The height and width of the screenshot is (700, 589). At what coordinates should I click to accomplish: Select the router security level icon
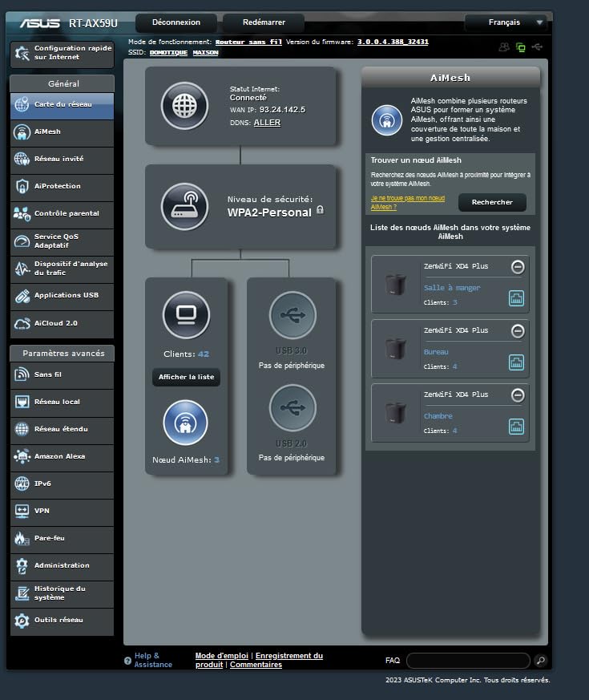pos(184,206)
